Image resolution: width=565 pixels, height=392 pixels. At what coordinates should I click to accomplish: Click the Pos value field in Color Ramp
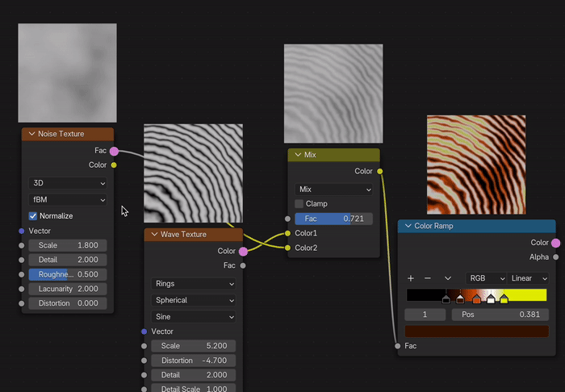(499, 315)
